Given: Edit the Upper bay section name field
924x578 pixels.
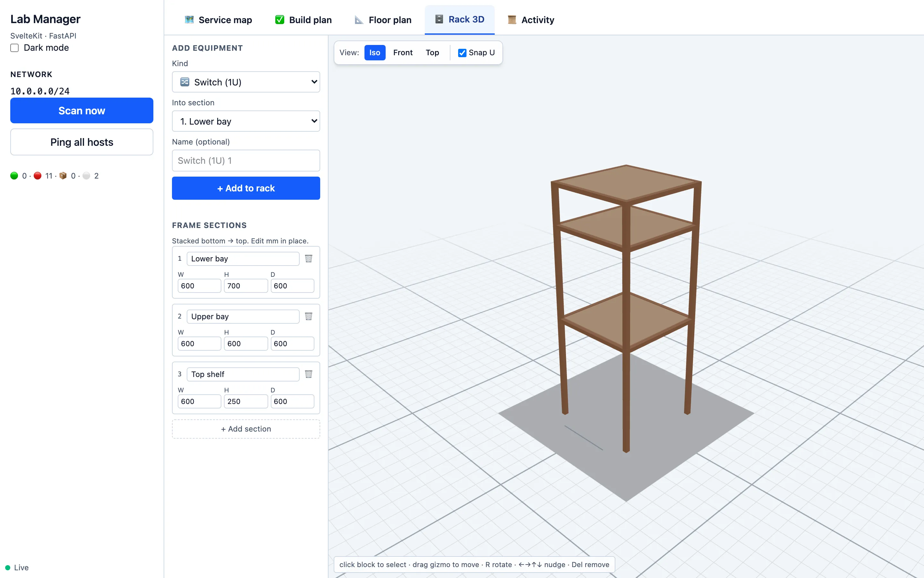Looking at the screenshot, I should 243,317.
